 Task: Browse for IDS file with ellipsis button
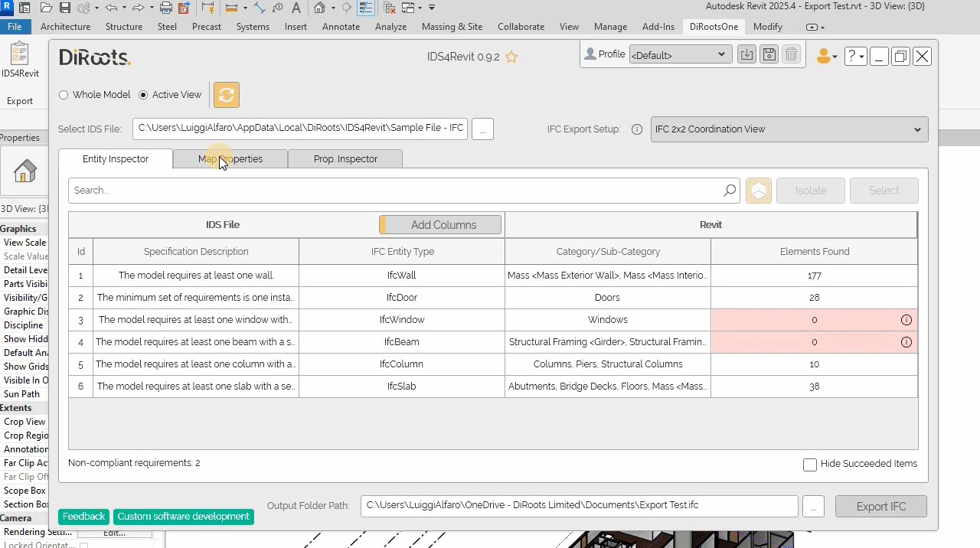(482, 129)
